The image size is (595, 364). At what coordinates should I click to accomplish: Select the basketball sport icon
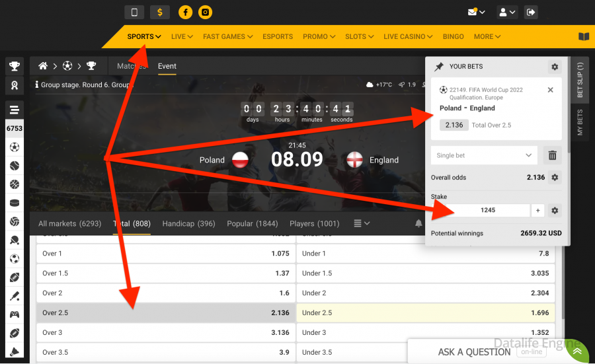point(15,184)
